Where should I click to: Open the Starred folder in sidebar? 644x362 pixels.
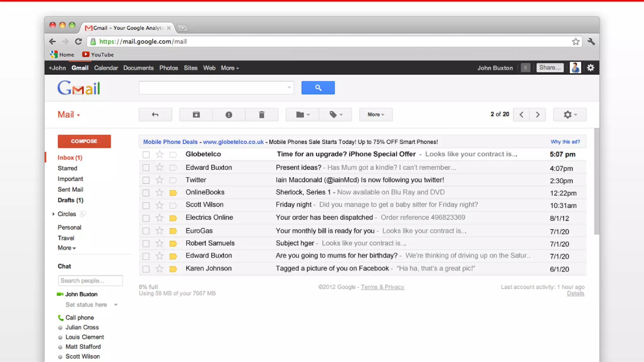[67, 168]
